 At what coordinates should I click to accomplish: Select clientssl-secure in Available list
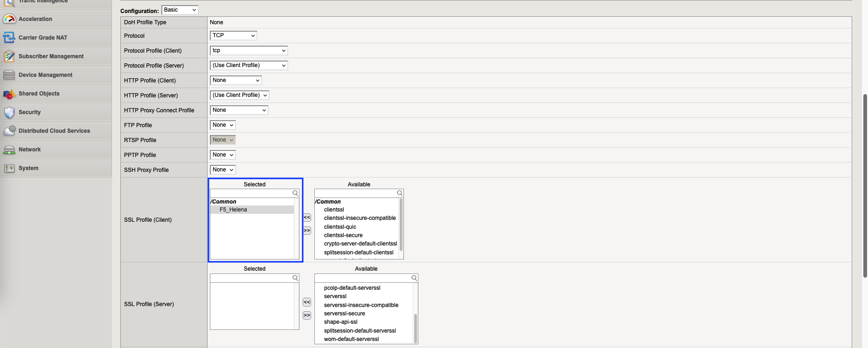coord(343,235)
